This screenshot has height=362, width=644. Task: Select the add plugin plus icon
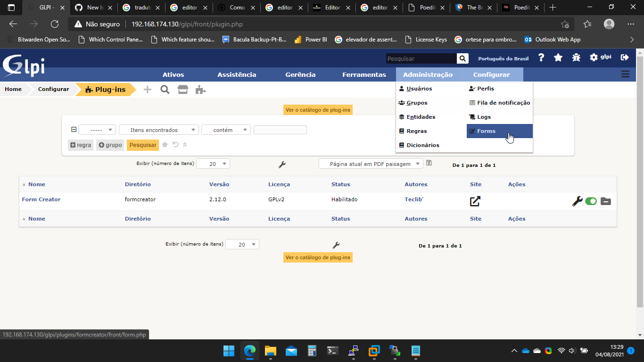(147, 89)
